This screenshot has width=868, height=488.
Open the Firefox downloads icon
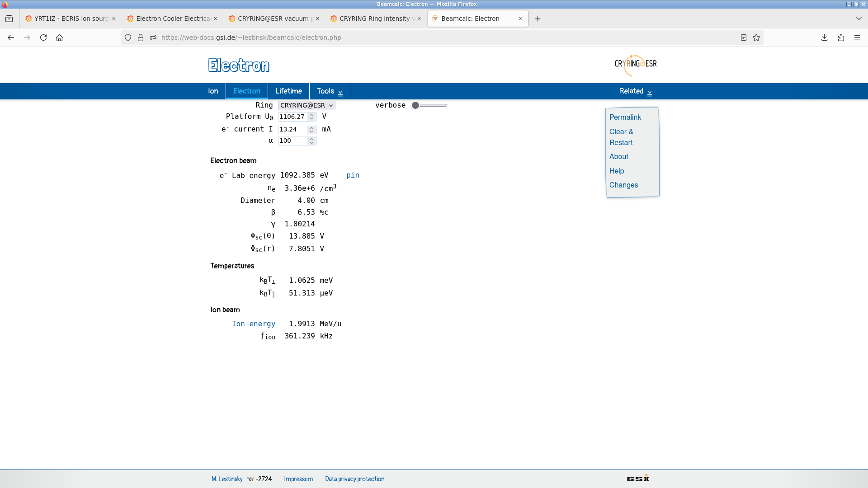(824, 38)
